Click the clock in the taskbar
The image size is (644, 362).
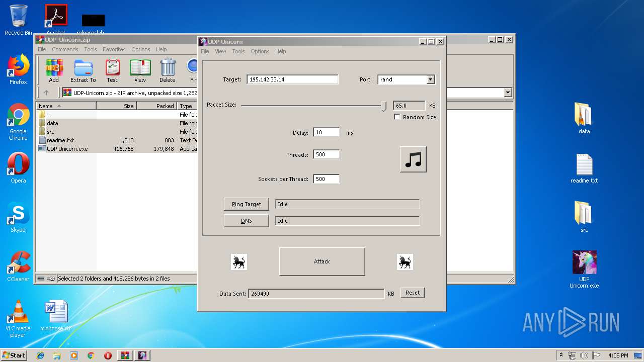point(618,355)
